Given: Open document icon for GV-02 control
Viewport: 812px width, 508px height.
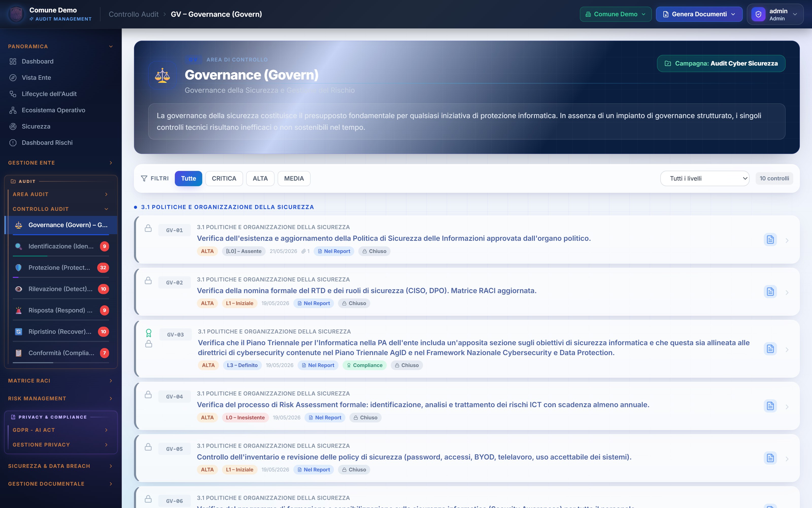Looking at the screenshot, I should point(770,292).
